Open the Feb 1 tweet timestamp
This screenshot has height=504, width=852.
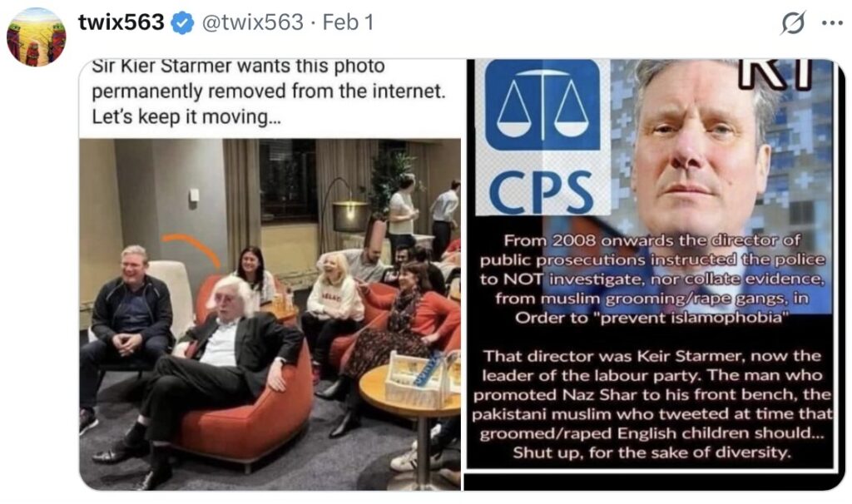349,22
